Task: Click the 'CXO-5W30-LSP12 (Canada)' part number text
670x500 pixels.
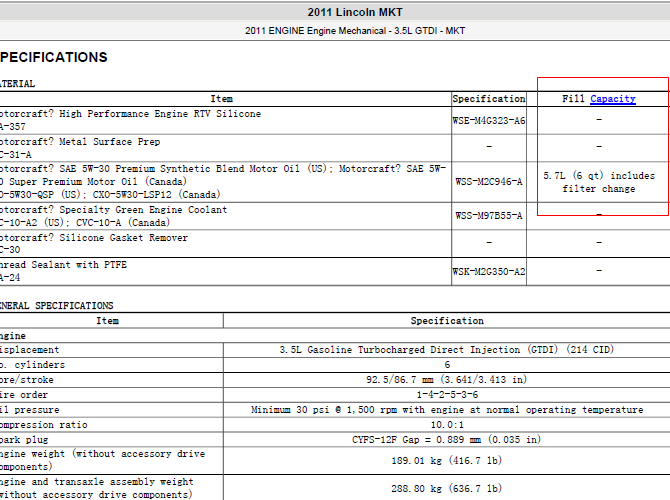Action: tap(156, 195)
